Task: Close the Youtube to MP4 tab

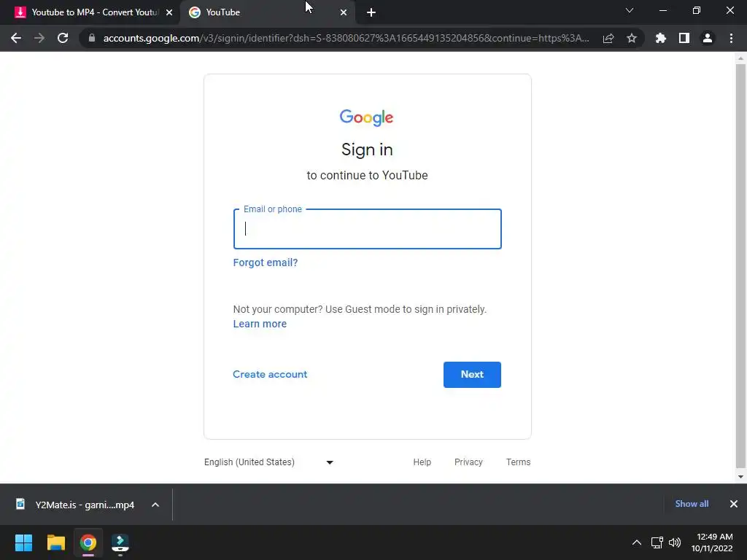Action: coord(169,12)
